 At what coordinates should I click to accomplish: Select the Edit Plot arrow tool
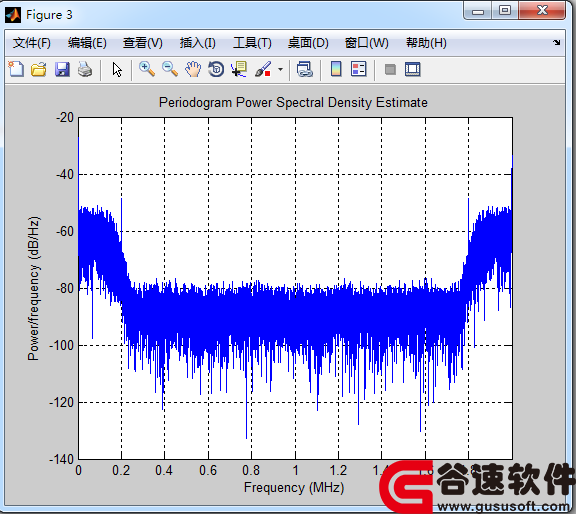pyautogui.click(x=117, y=69)
